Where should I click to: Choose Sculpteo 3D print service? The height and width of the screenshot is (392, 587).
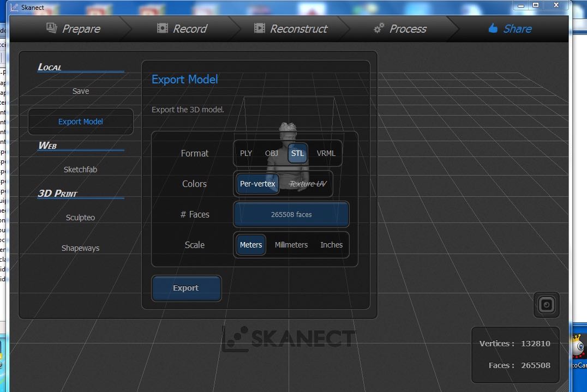point(81,218)
